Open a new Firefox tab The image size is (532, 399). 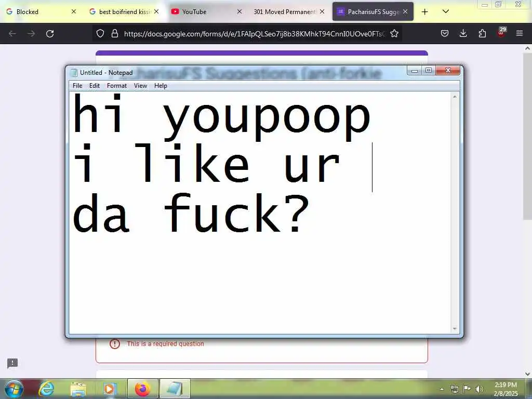coord(424,12)
